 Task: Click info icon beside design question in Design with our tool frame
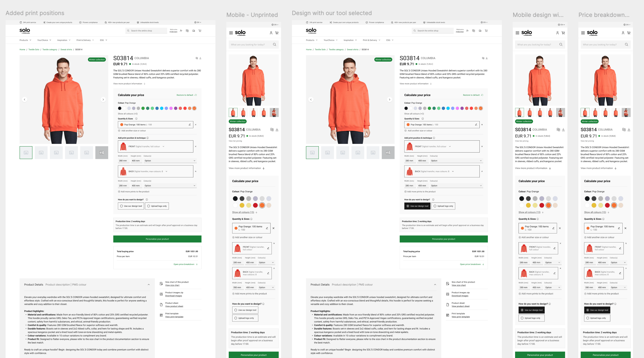point(433,200)
